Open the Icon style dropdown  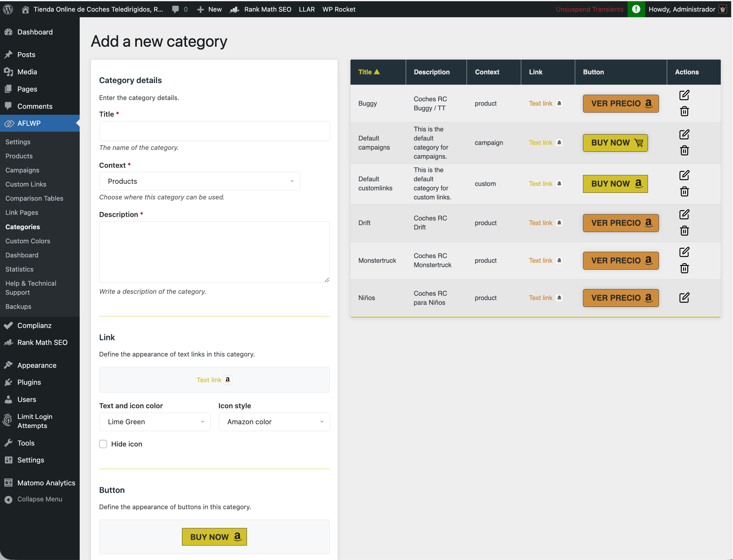pos(274,422)
